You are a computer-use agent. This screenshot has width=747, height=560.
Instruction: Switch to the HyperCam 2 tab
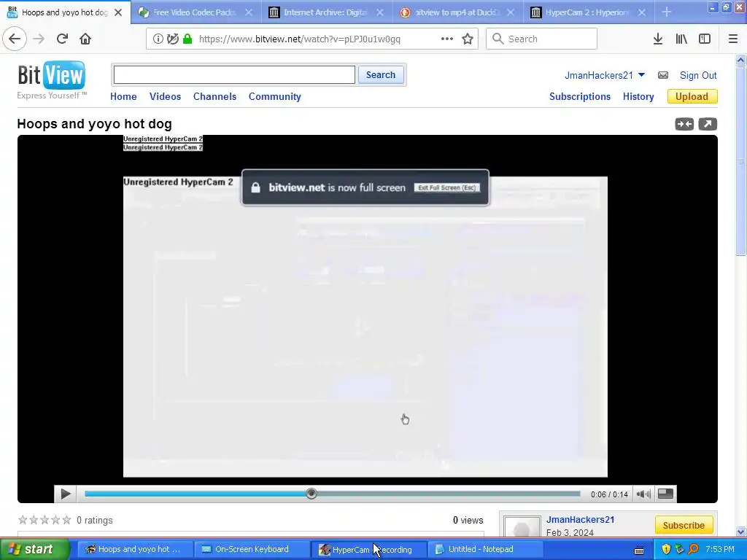[x=587, y=12]
